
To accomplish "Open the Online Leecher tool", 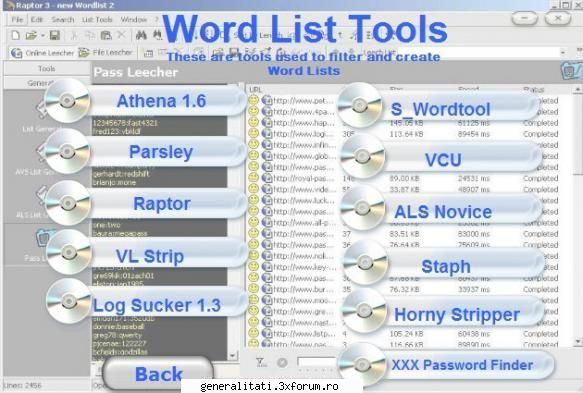I will coord(42,53).
